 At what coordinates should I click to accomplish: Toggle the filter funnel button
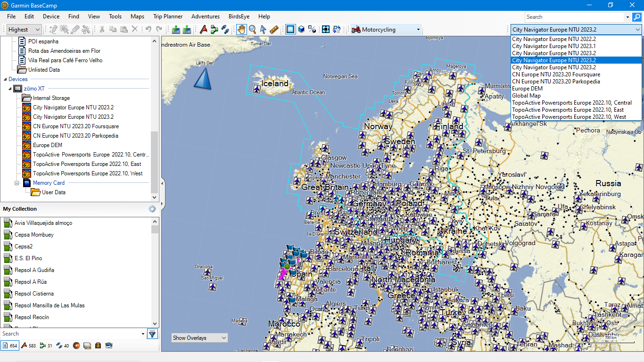point(152,334)
